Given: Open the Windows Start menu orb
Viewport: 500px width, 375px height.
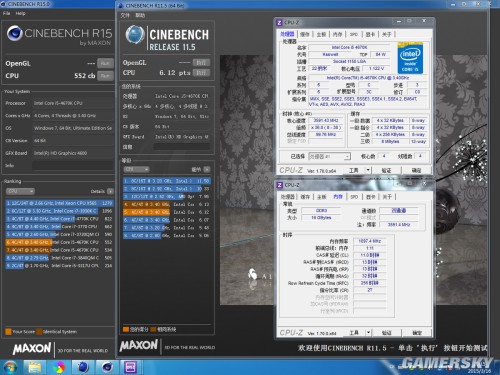Looking at the screenshot, I should coord(10,367).
